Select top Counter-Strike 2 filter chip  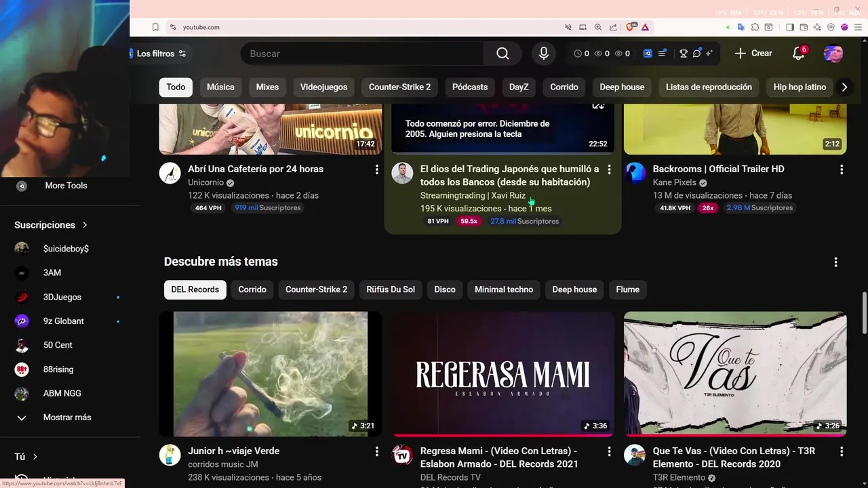click(399, 87)
